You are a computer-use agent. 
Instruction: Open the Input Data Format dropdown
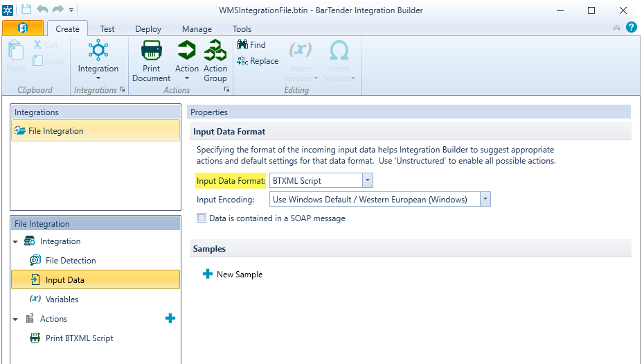click(368, 180)
